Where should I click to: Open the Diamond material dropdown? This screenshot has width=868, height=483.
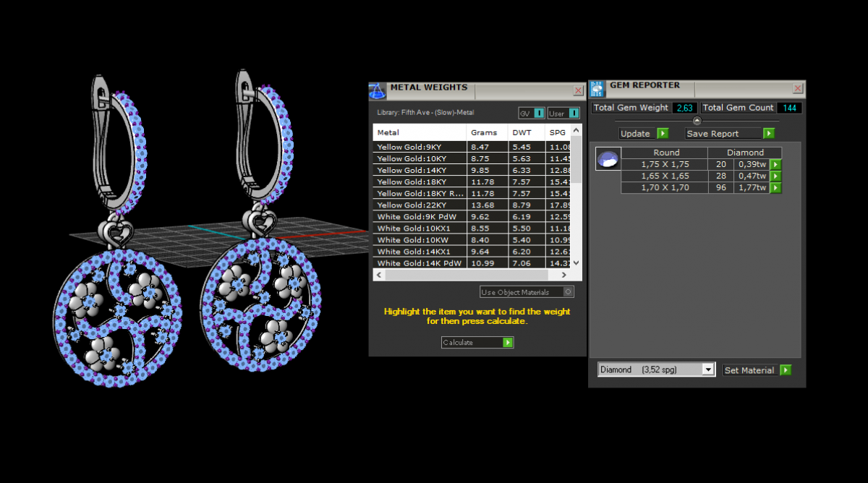point(708,369)
